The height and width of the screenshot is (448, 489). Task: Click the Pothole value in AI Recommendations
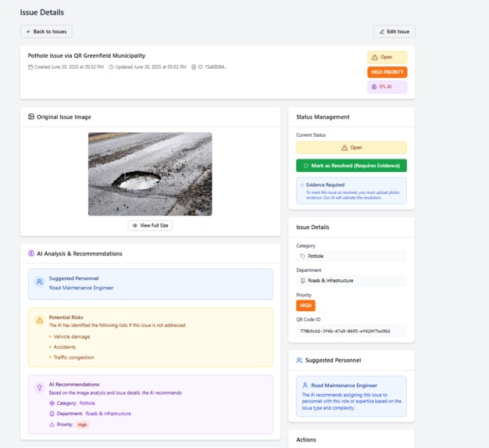87,403
